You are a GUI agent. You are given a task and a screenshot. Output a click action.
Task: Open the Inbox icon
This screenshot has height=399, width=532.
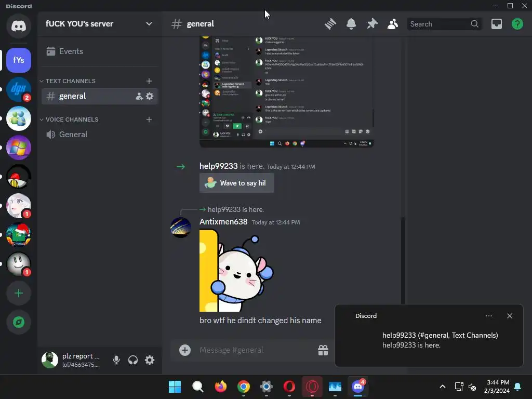[x=497, y=24]
